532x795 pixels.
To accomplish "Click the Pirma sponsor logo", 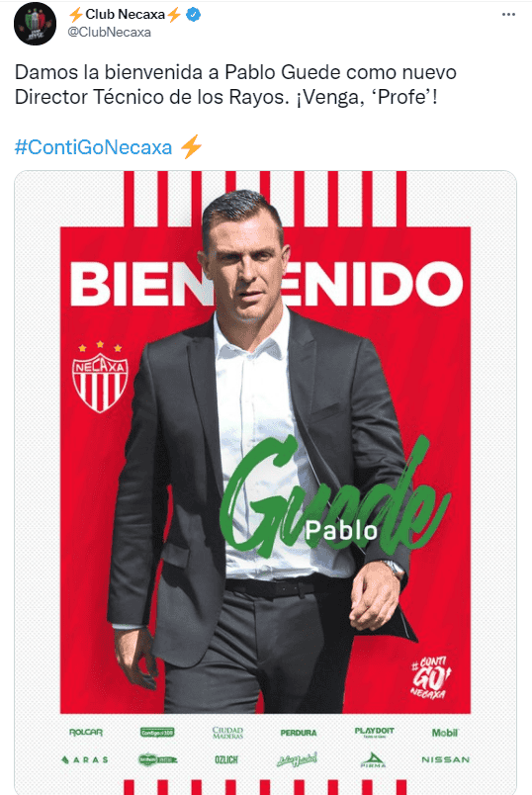I will (373, 759).
